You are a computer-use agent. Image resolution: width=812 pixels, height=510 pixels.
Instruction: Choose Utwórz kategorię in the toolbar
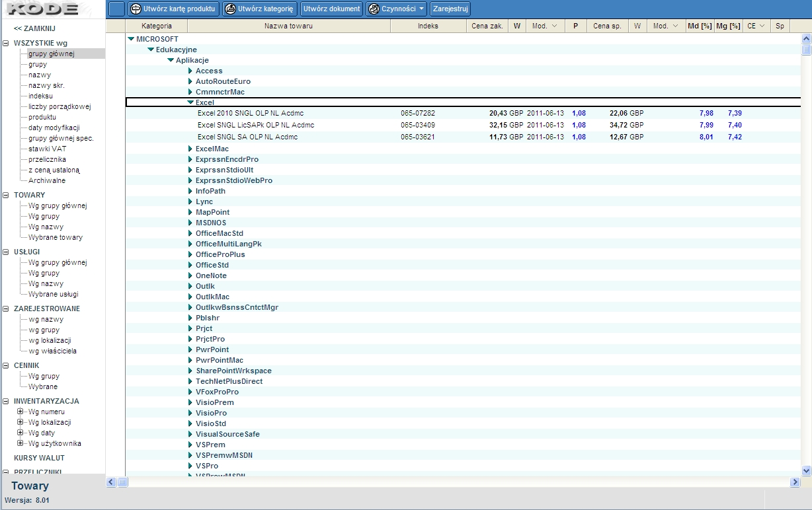(260, 9)
